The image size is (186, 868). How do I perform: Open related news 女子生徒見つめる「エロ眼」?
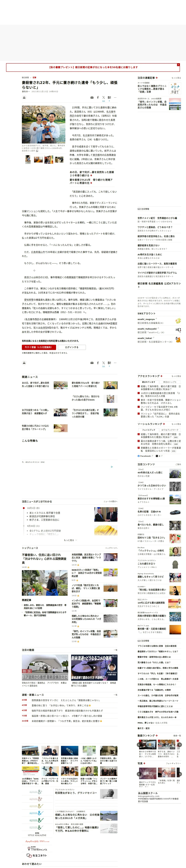click(x=35, y=412)
